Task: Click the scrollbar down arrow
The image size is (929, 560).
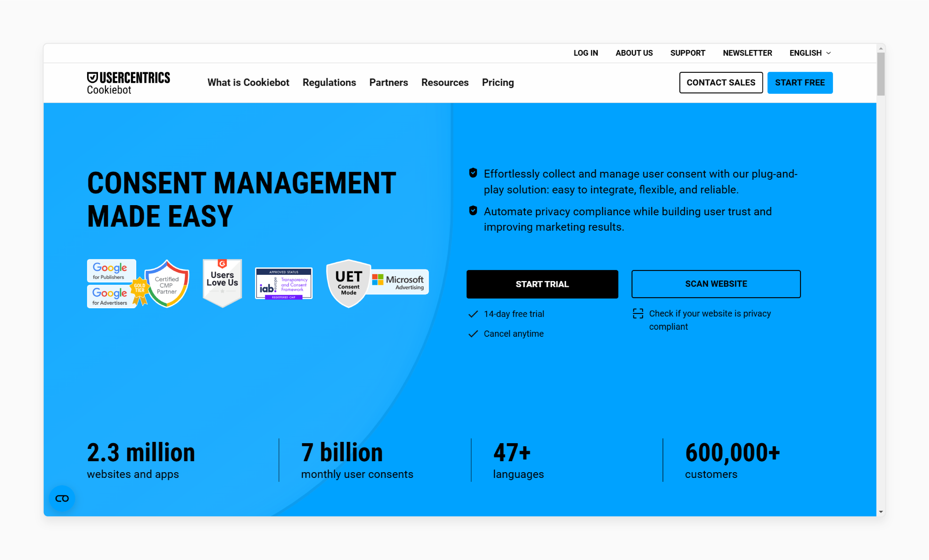Action: pos(881,512)
